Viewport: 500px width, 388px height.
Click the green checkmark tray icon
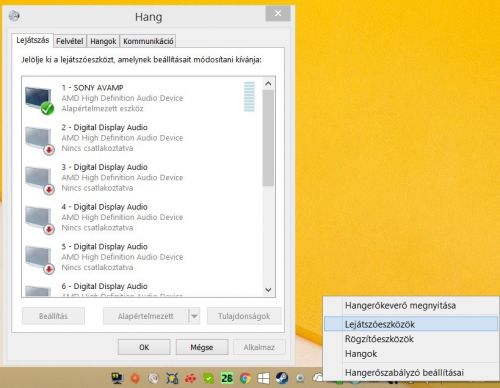point(209,378)
